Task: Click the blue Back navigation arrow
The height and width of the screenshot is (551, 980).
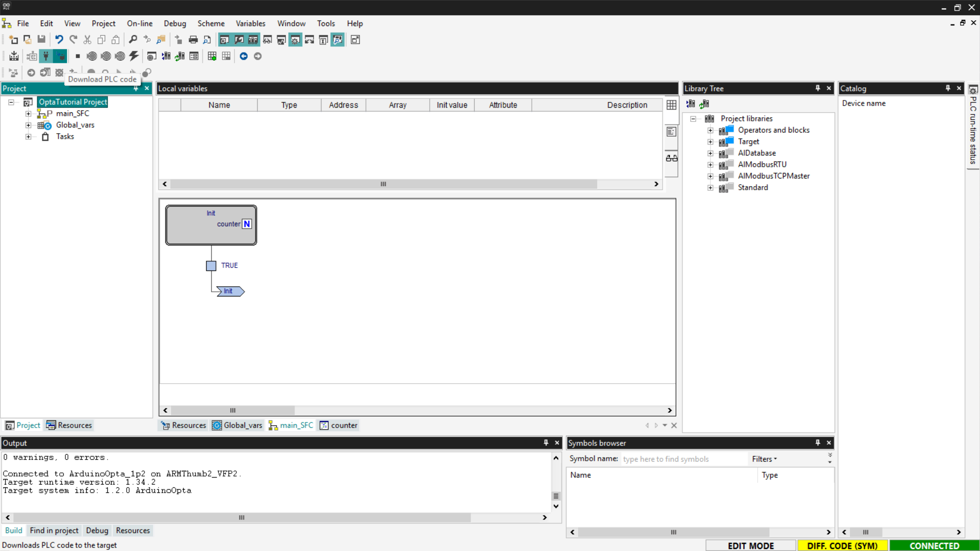Action: 243,56
